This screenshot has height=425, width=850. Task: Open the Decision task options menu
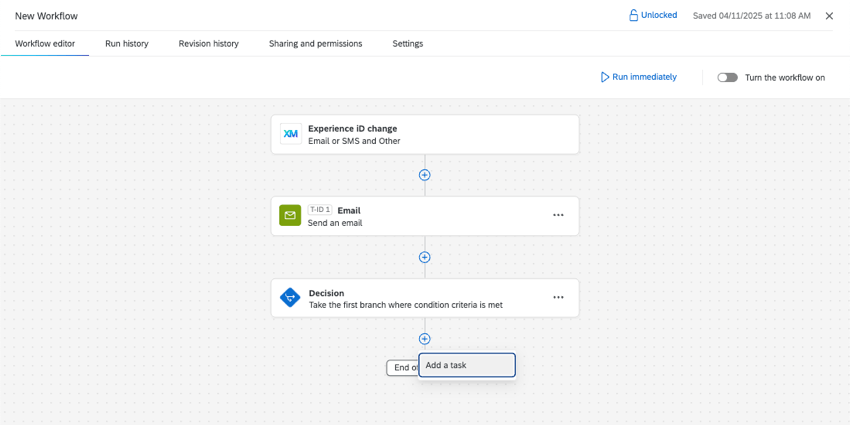[558, 298]
